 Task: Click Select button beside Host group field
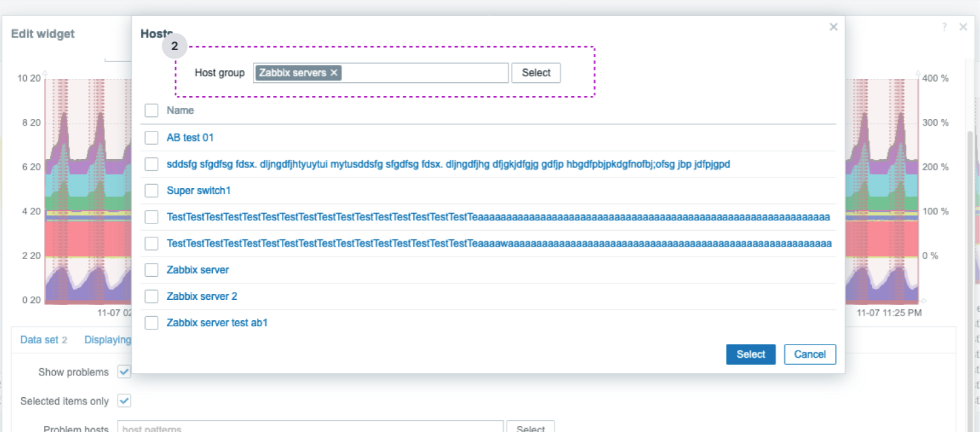[536, 73]
